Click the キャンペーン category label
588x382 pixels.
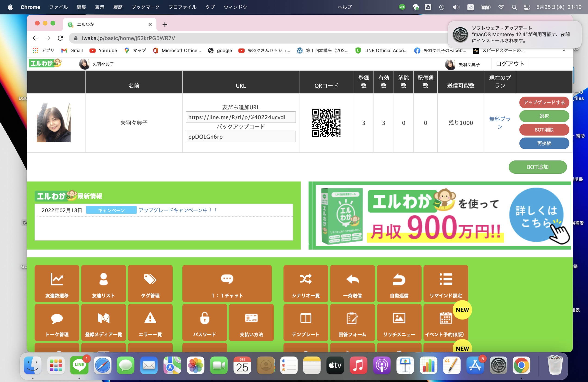(111, 210)
